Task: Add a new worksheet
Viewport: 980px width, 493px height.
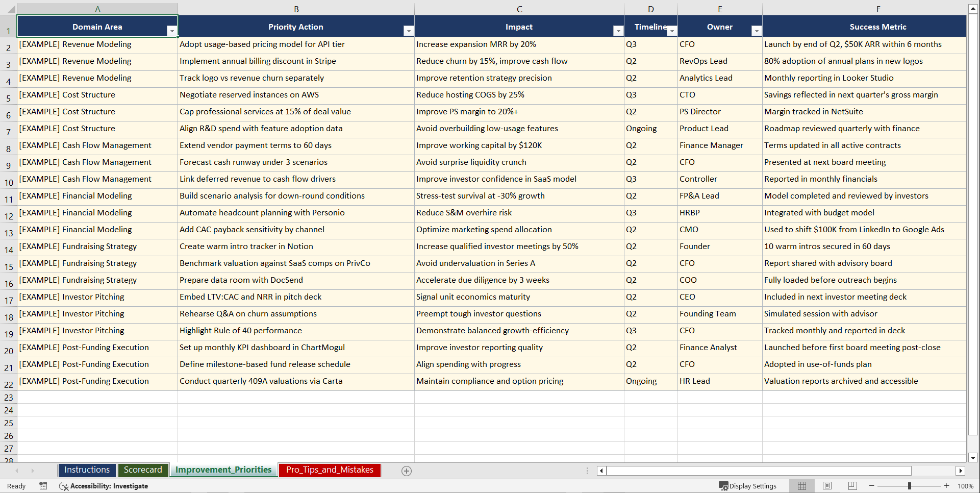Action: coord(407,471)
